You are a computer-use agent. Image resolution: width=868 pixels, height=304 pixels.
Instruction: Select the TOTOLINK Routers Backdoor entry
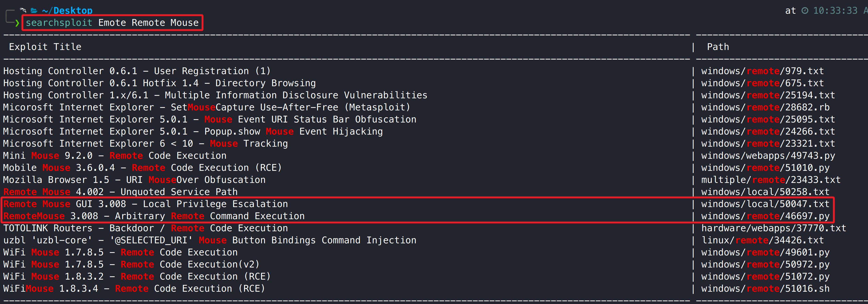146,228
